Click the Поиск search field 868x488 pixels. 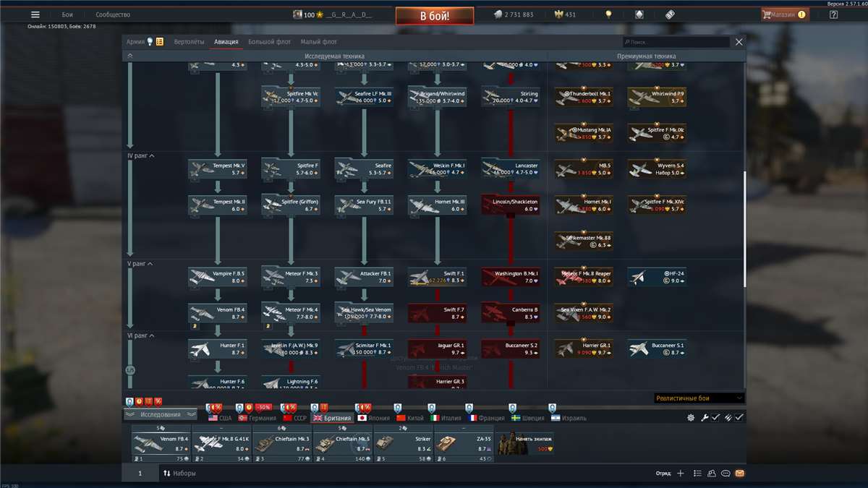(676, 42)
